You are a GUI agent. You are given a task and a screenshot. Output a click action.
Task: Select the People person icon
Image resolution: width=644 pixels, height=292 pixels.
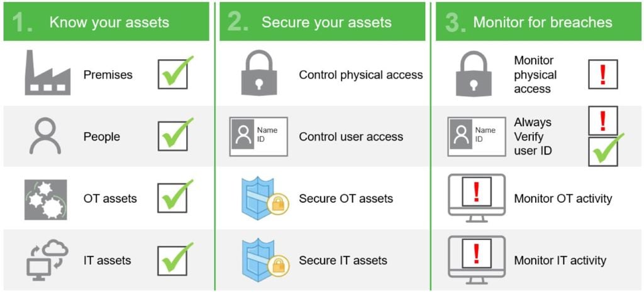(x=45, y=136)
